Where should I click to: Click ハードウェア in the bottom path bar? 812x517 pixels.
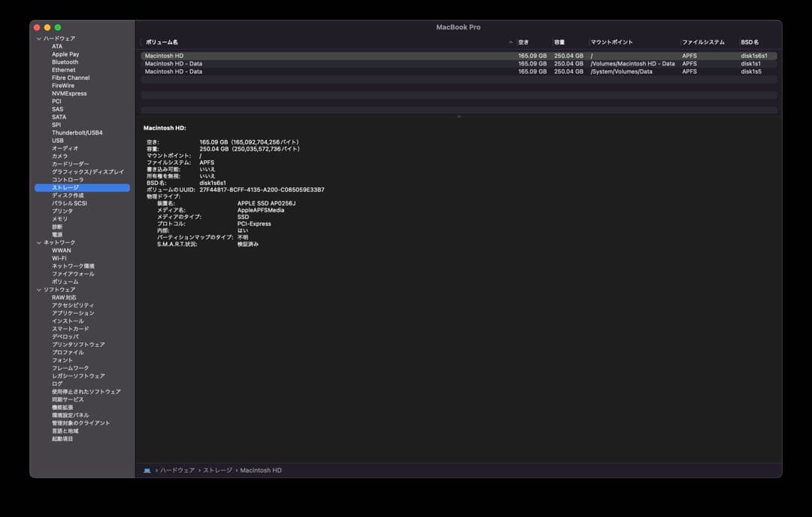177,470
